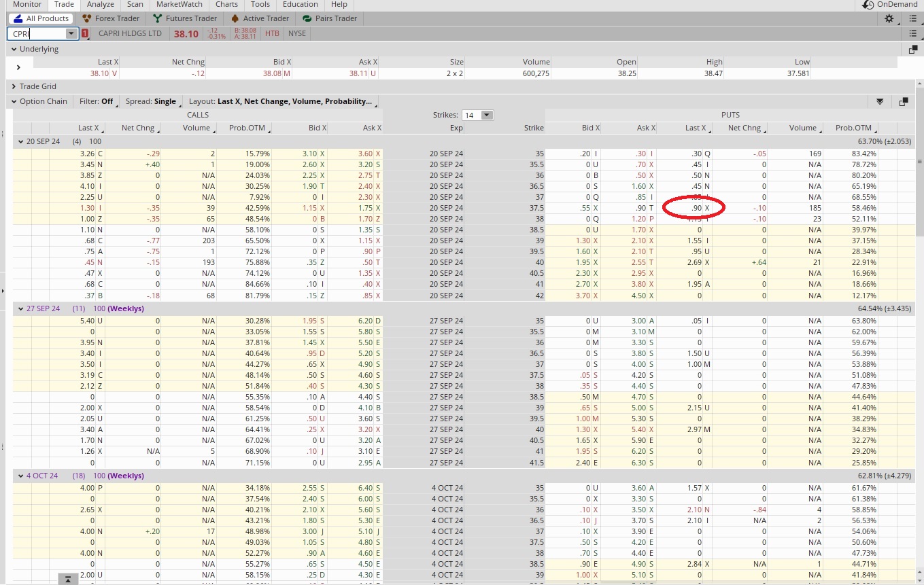This screenshot has width=924, height=585.
Task: Open the Spread: Single dropdown
Action: pos(152,101)
